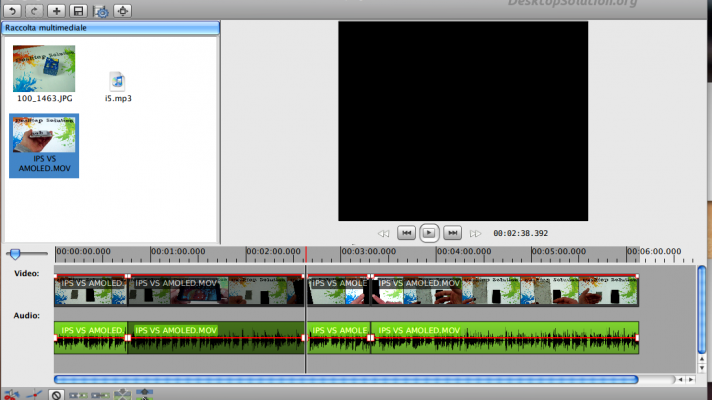Screen dimensions: 712x400
Task: Select the 100_1463.JPG thumbnail
Action: tap(44, 69)
